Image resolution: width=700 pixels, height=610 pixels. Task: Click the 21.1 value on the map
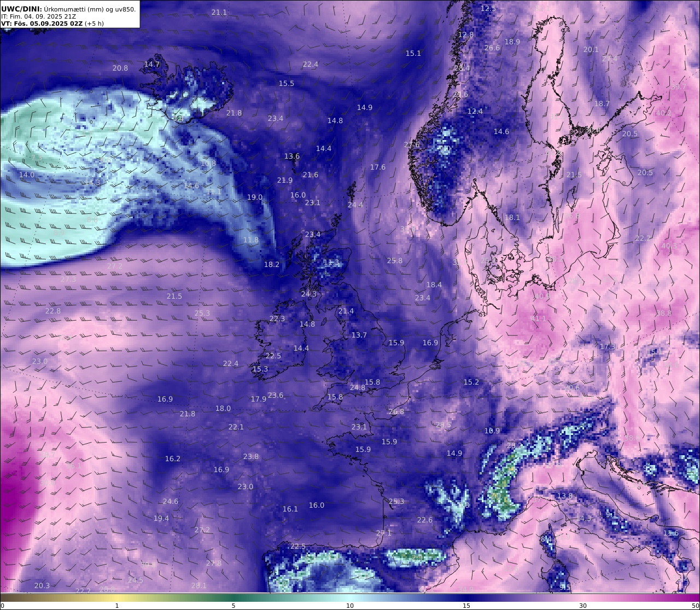tap(219, 12)
